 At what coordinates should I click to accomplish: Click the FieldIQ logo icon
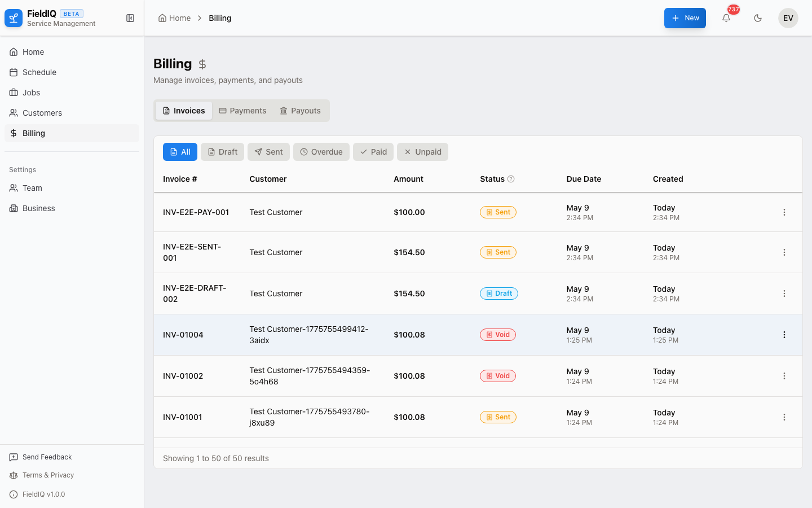click(13, 17)
